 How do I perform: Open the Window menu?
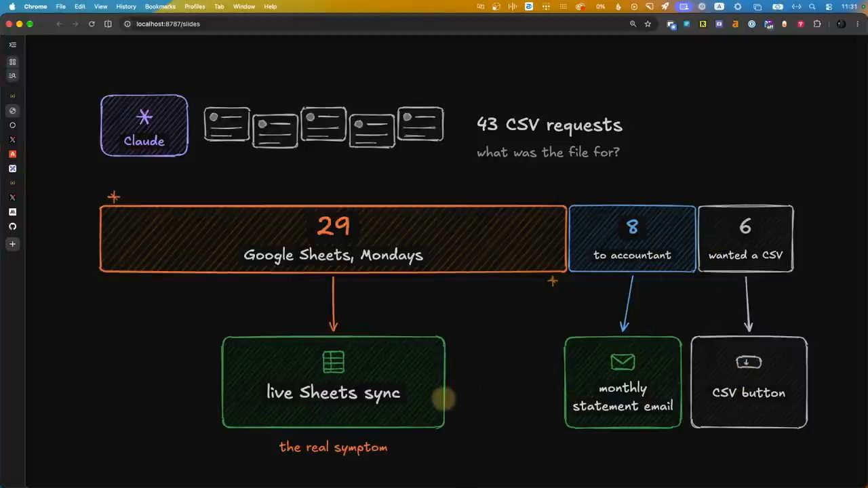[244, 6]
